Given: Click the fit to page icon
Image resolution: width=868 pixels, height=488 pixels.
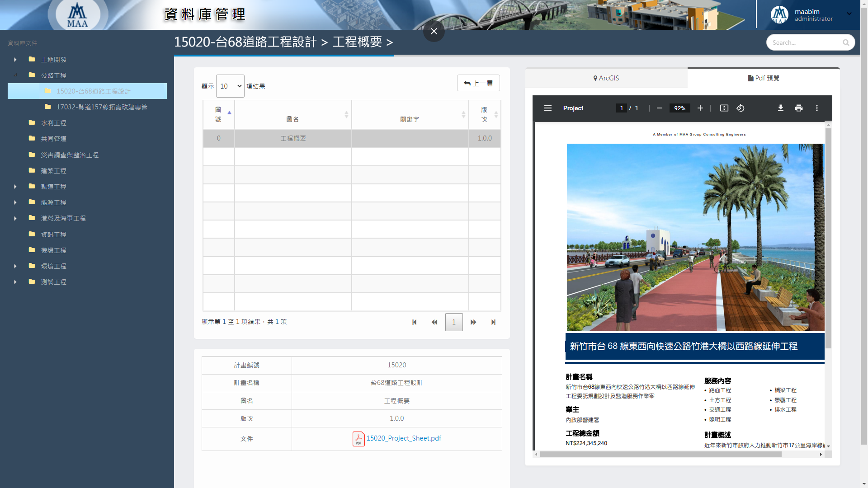Looking at the screenshot, I should click(724, 108).
